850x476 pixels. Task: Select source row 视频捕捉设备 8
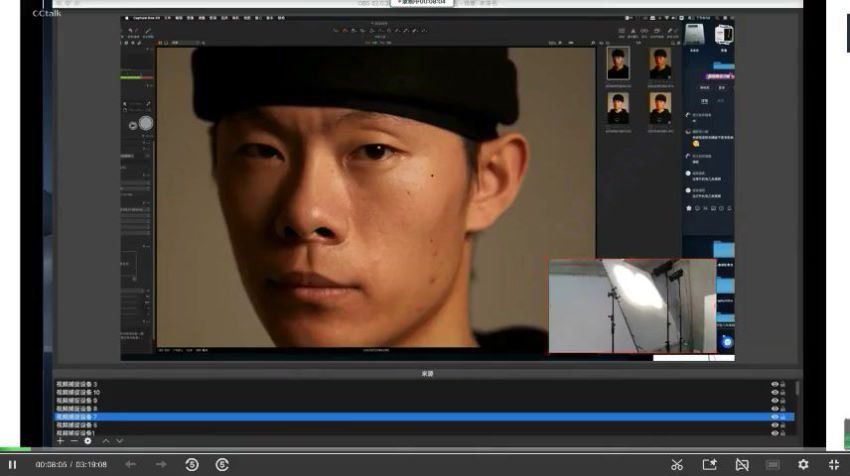[x=424, y=409]
